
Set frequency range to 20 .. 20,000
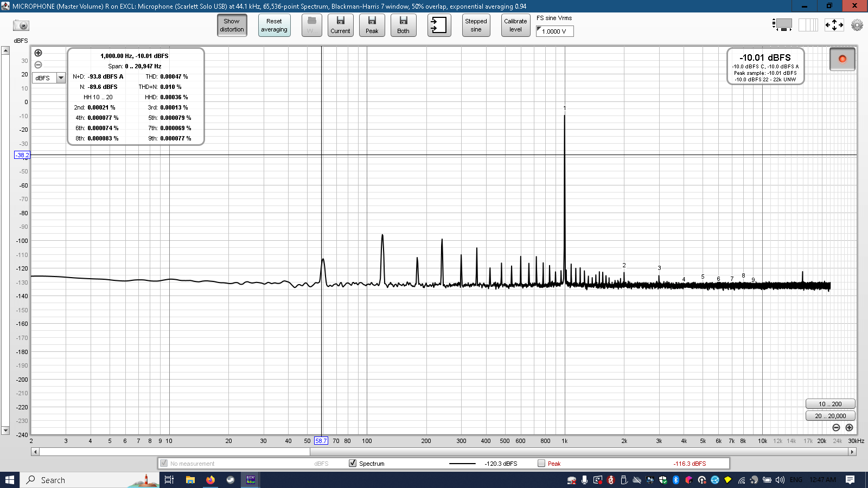[x=831, y=416]
